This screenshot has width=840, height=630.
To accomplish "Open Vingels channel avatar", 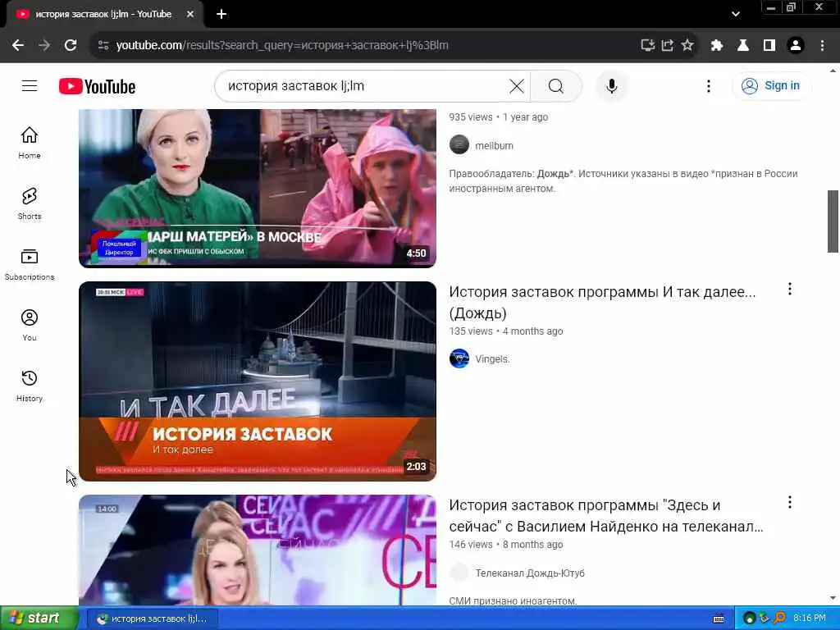I will (x=459, y=358).
